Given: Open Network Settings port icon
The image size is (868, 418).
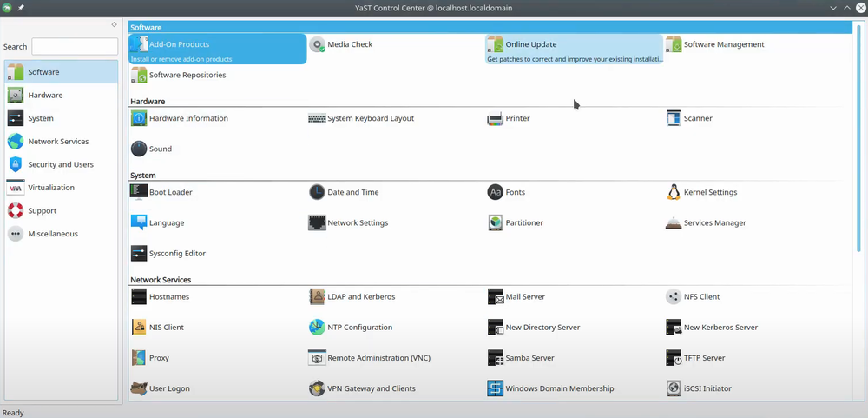Looking at the screenshot, I should coord(317,222).
